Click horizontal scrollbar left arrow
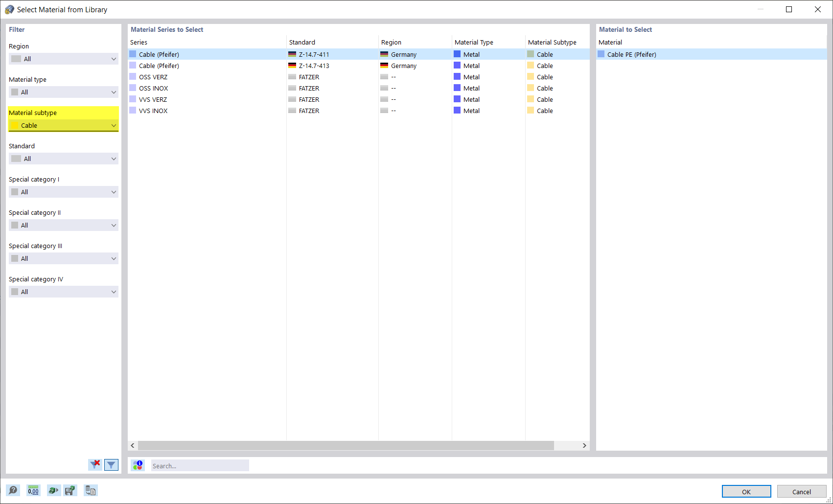The height and width of the screenshot is (504, 833). (x=133, y=445)
